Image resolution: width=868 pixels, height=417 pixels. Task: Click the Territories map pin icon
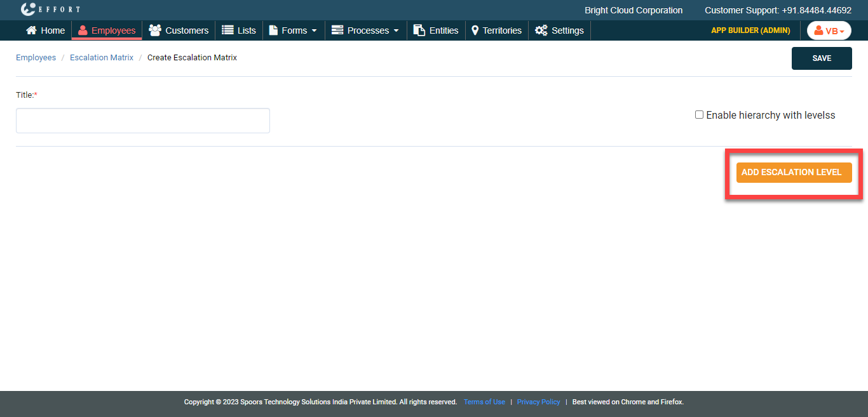[x=475, y=30]
